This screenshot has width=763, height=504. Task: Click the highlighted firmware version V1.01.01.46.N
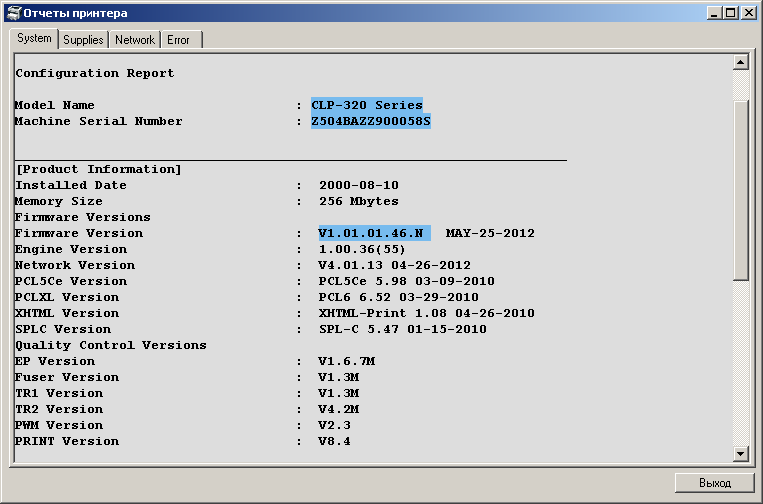pos(372,233)
